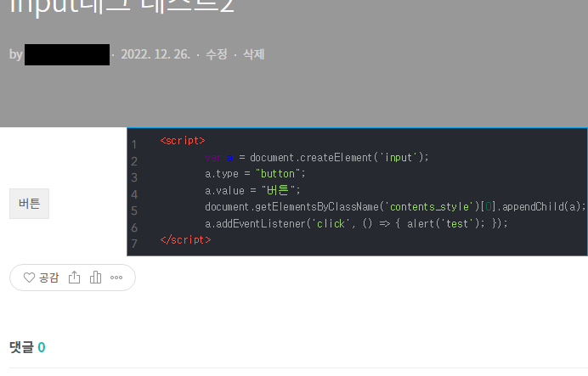Click the createElement('input') code line
Screen dimensions: 588x376
pyautogui.click(x=316, y=157)
